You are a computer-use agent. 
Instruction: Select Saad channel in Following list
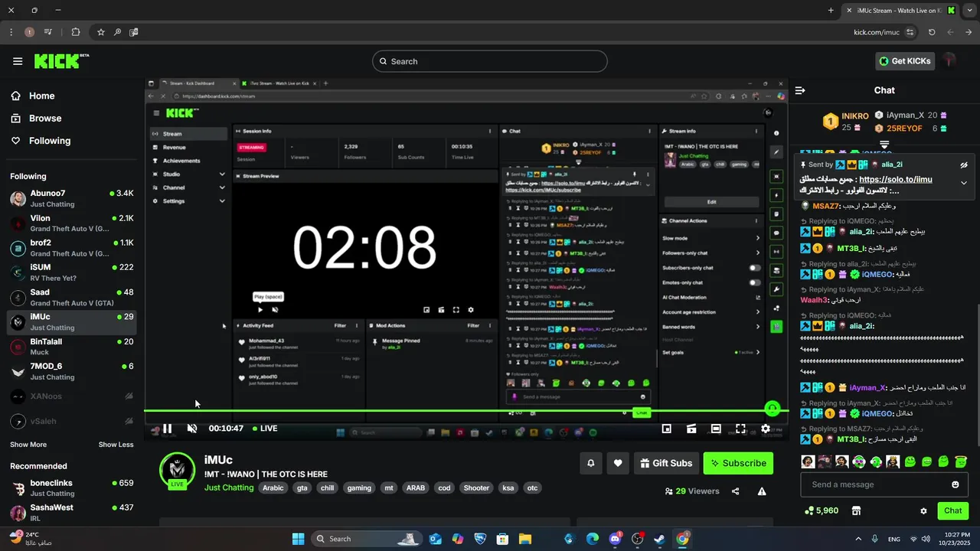point(72,297)
